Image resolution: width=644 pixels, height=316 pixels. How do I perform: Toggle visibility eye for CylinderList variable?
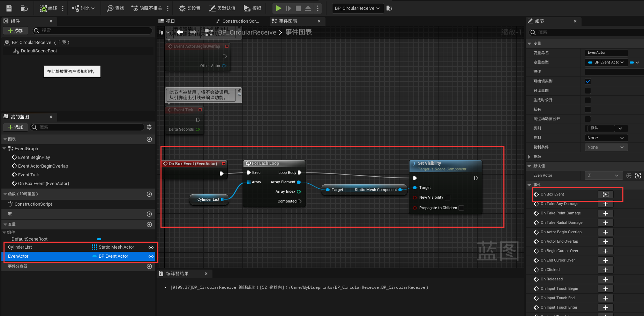tap(151, 247)
